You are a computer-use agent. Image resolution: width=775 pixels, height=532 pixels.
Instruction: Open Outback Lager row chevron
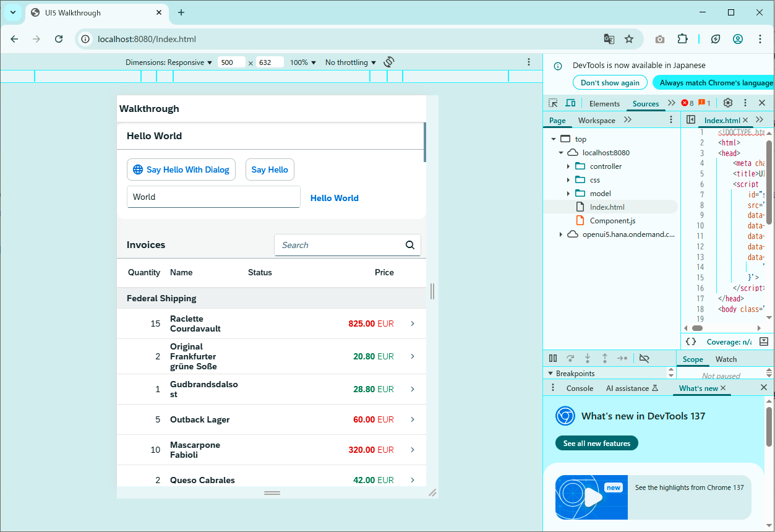413,419
